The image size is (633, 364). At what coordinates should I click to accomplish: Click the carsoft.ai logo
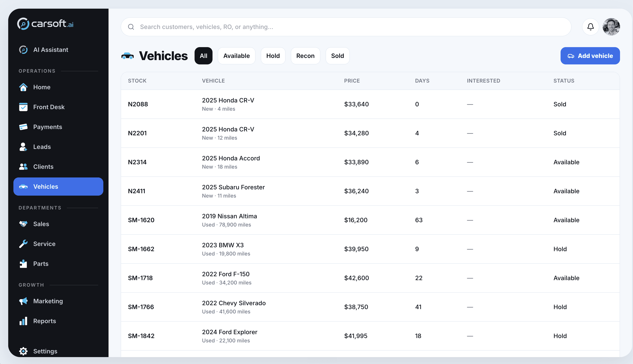(x=45, y=24)
